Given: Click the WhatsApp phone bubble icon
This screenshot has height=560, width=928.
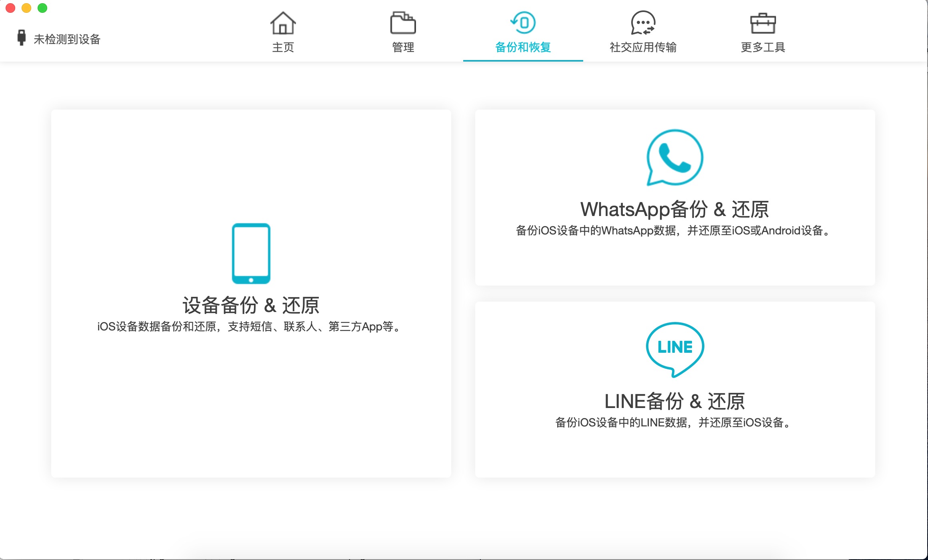Looking at the screenshot, I should (675, 158).
